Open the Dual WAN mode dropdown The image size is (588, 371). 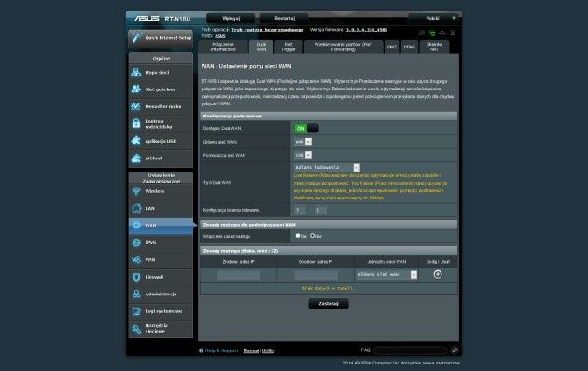pos(327,168)
